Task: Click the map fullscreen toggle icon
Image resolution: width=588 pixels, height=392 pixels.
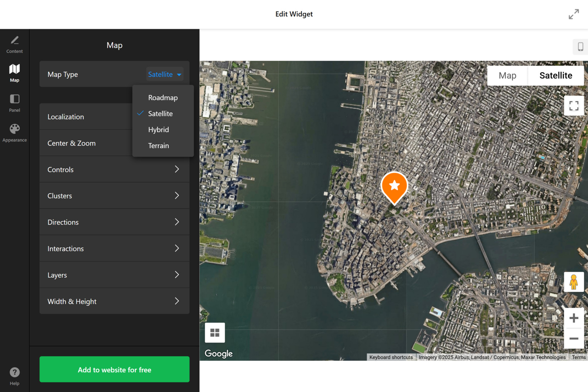Action: tap(573, 106)
